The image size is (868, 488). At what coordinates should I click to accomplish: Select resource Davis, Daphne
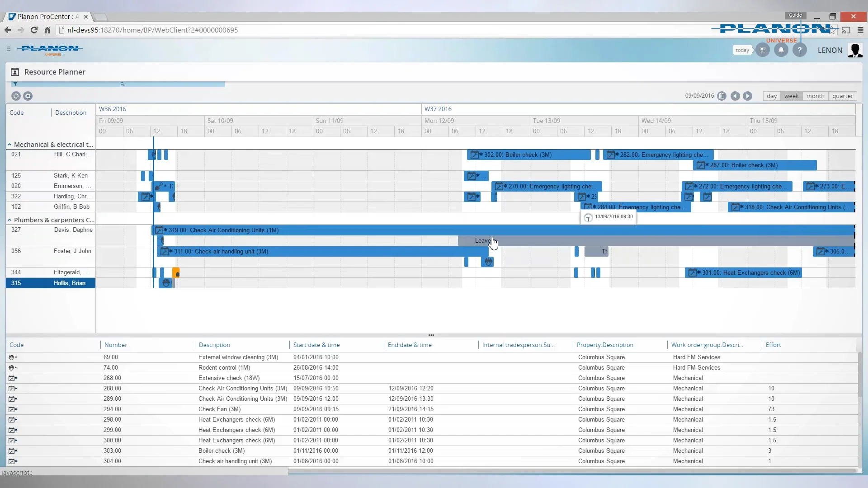tap(51, 230)
